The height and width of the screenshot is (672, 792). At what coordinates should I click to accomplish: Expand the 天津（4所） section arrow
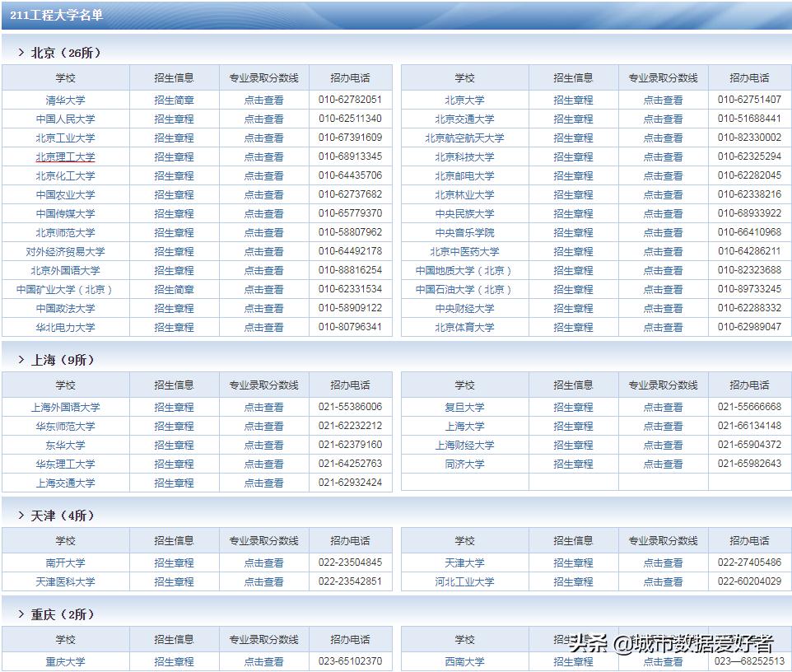click(x=21, y=516)
